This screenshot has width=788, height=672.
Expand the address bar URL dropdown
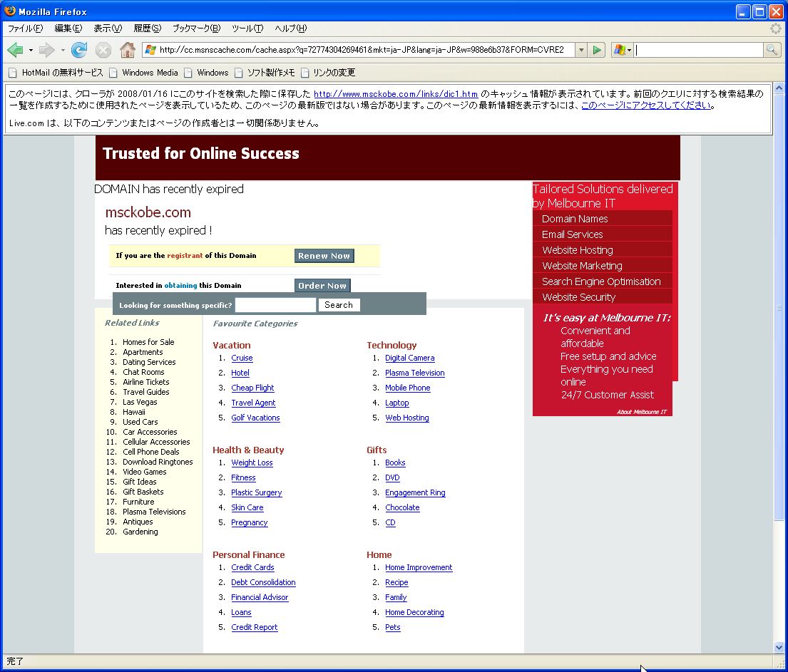(x=581, y=50)
